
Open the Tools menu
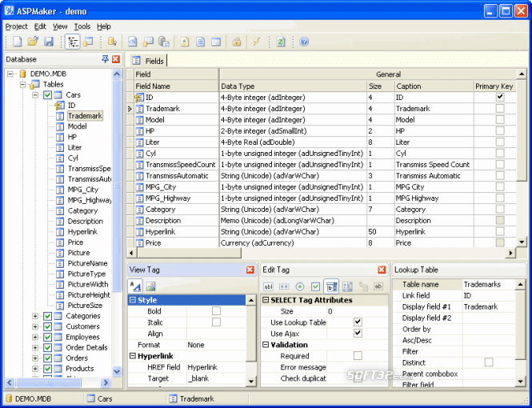82,26
